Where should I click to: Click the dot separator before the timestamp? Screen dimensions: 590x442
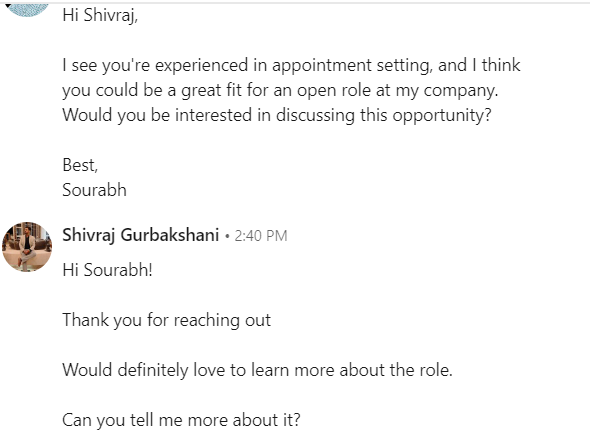pos(227,237)
